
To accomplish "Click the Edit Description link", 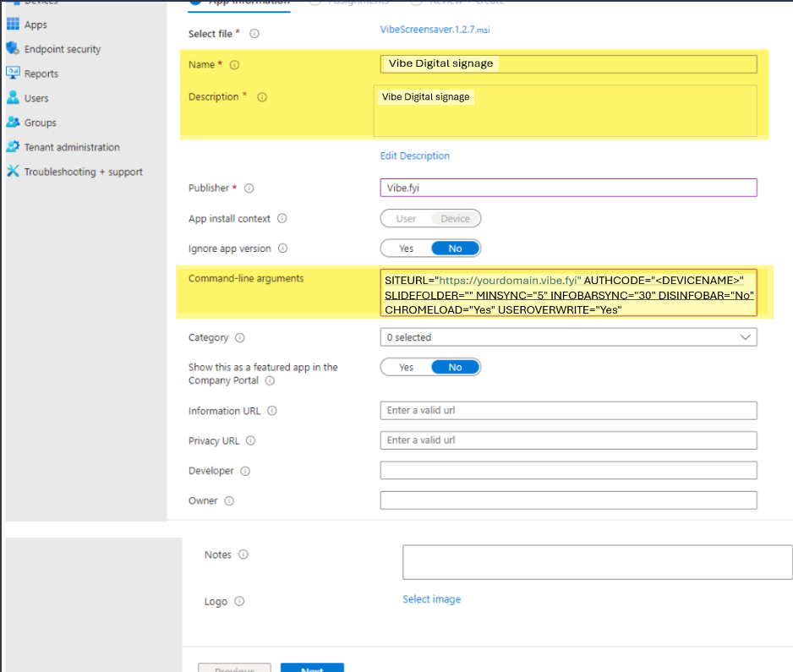I will click(415, 156).
